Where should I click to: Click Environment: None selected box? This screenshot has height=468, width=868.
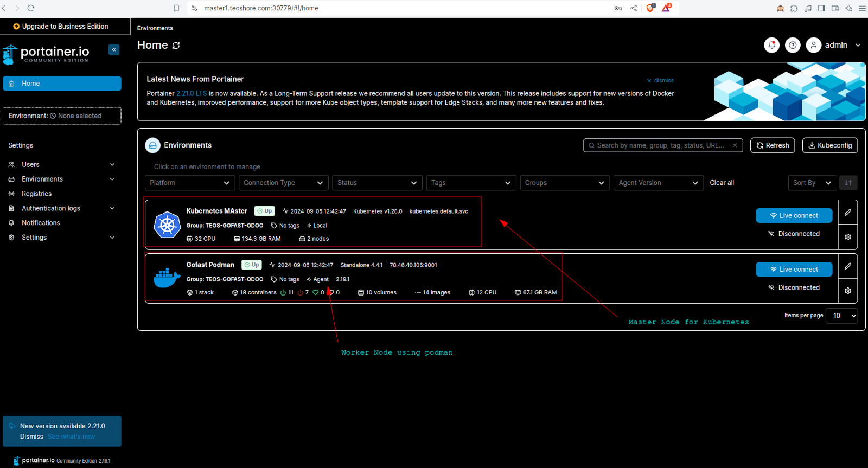(62, 116)
